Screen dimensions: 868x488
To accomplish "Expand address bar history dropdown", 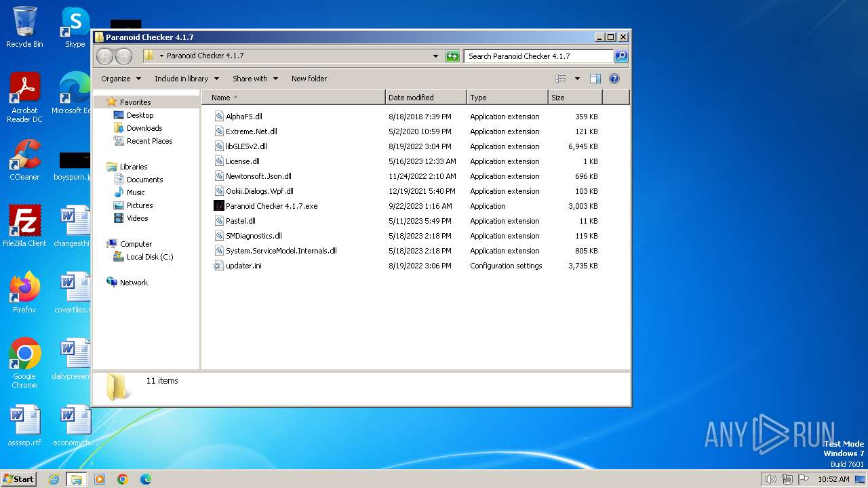I will 435,56.
